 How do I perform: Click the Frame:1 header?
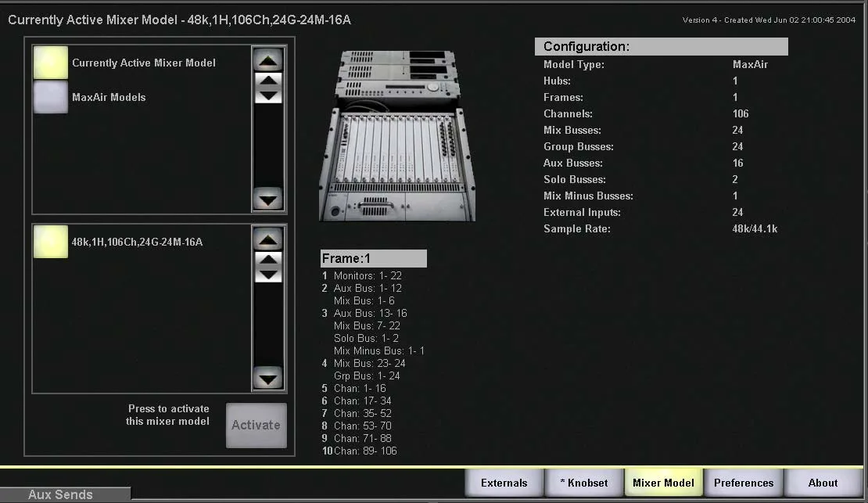coord(373,258)
